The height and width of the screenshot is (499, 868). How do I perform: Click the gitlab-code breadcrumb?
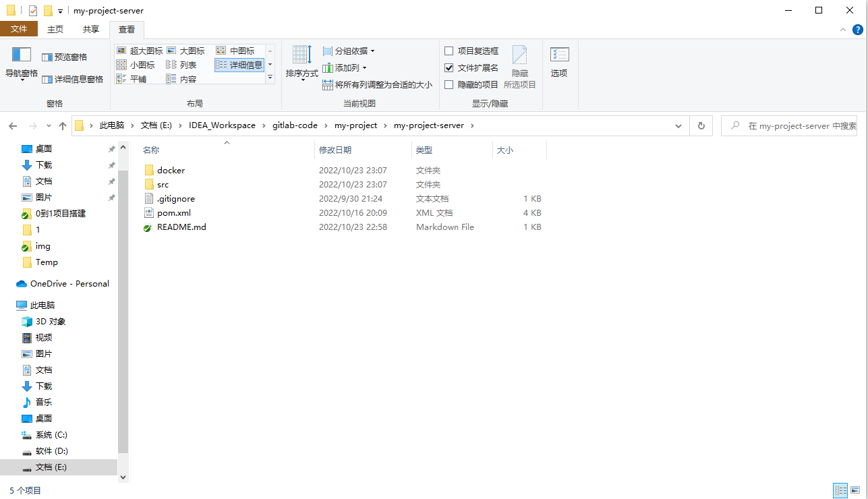(295, 125)
